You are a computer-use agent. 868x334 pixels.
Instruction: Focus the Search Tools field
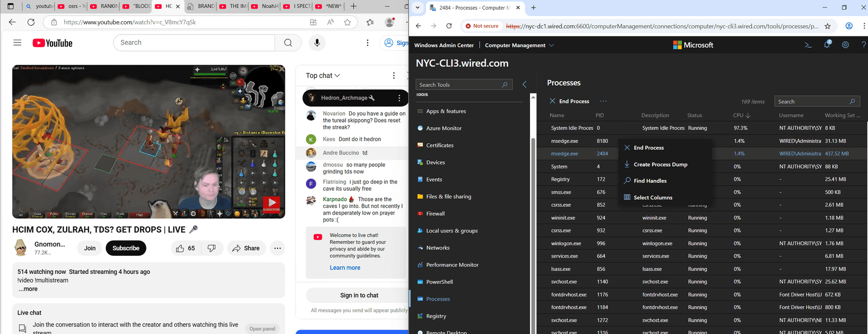click(x=464, y=85)
